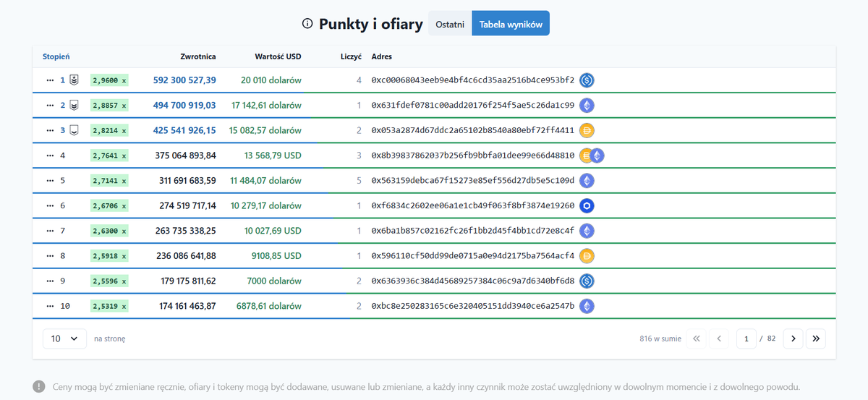This screenshot has width=868, height=400.
Task: Click the 2,9600 x multiplier badge
Action: [109, 80]
